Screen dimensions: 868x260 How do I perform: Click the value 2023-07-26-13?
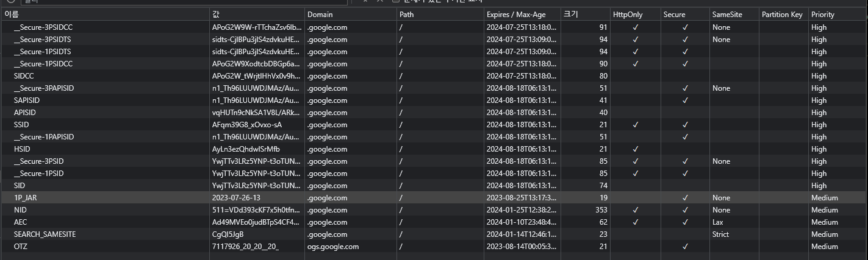click(x=236, y=198)
